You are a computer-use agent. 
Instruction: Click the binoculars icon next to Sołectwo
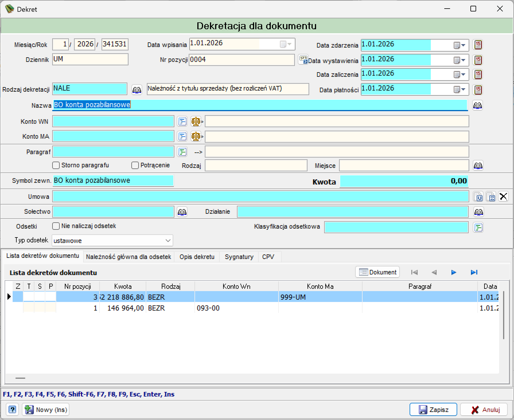182,212
